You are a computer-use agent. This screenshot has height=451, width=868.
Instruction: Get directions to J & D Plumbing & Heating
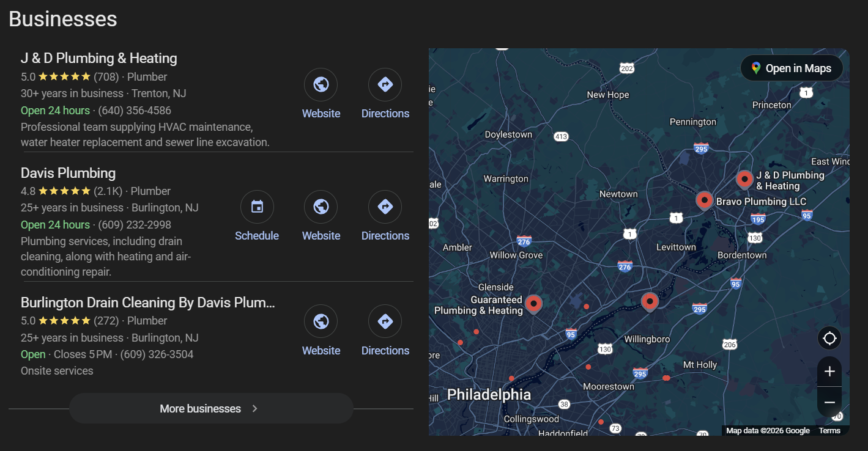pyautogui.click(x=385, y=85)
